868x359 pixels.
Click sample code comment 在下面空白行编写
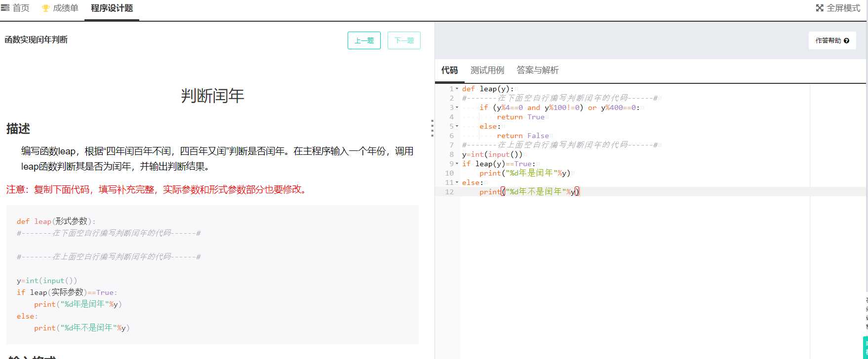pos(109,233)
